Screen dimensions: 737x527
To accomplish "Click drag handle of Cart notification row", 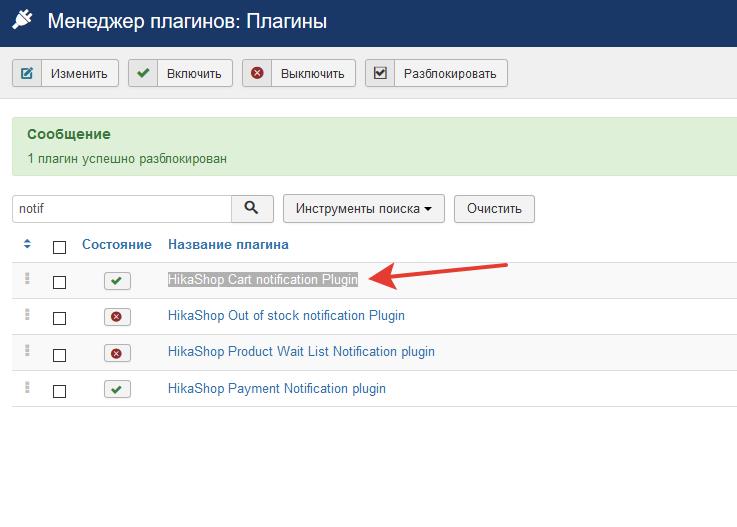I will (27, 278).
